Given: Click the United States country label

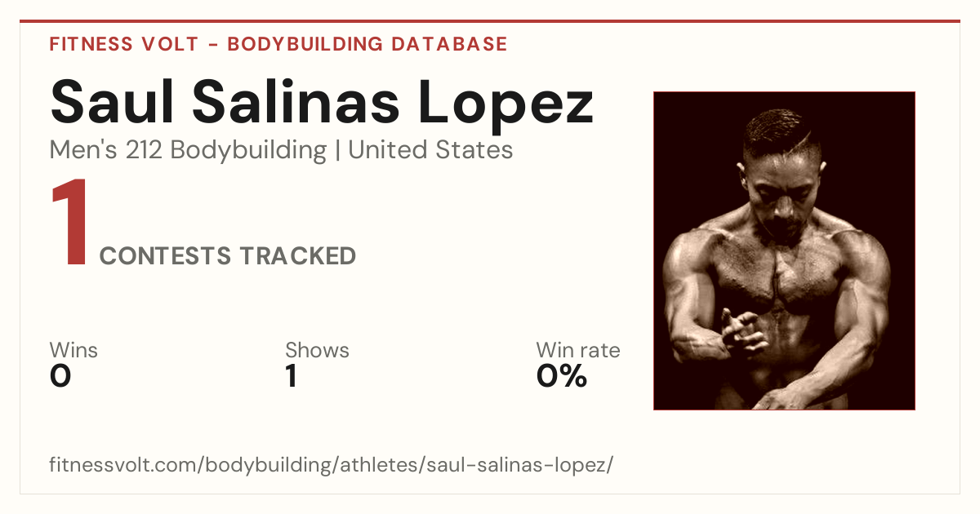Looking at the screenshot, I should click(x=430, y=150).
